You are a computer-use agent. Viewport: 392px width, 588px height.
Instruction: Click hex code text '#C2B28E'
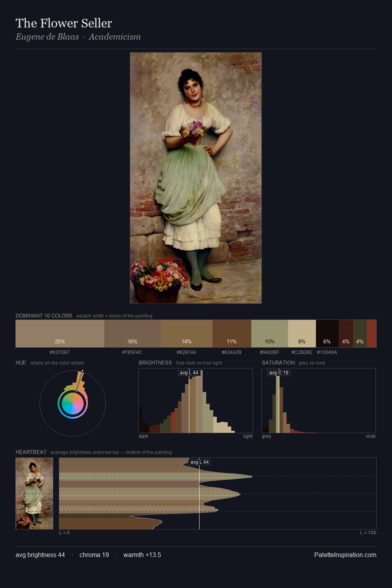[302, 352]
